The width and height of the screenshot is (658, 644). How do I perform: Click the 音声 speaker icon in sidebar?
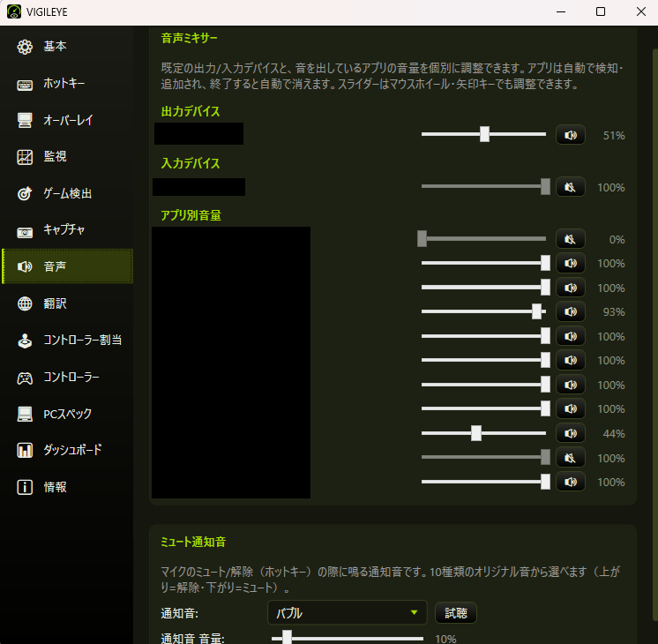[x=25, y=266]
